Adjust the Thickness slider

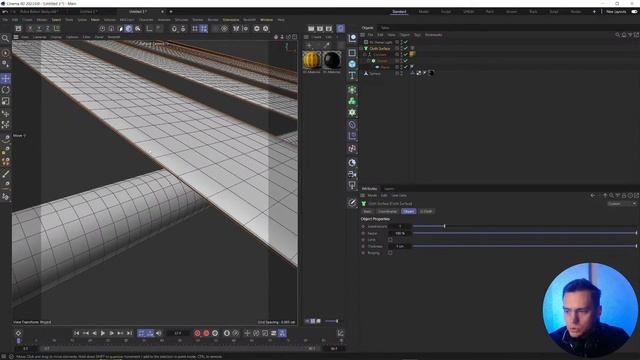click(x=524, y=246)
